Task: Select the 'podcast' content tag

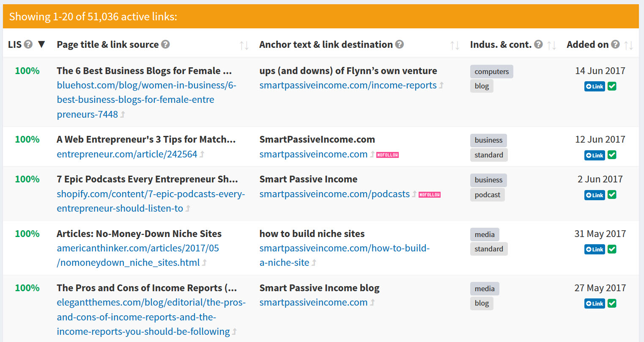Action: pos(487,195)
